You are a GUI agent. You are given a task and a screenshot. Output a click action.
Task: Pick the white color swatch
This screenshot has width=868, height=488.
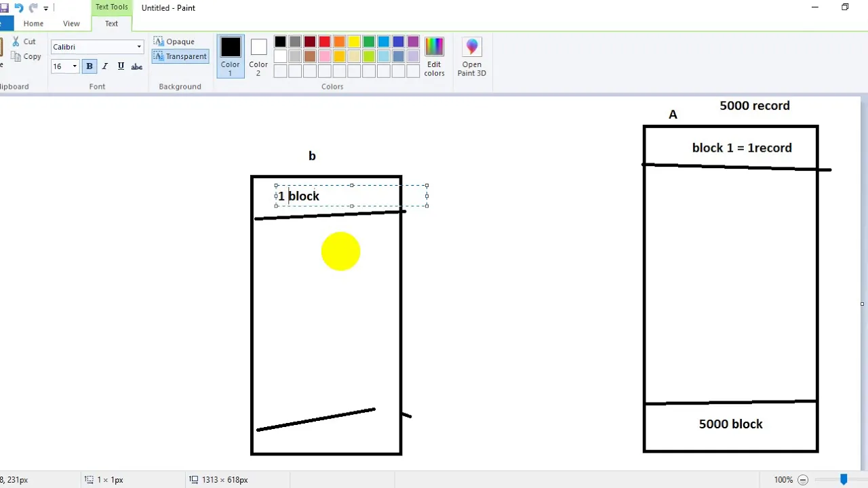tap(280, 56)
